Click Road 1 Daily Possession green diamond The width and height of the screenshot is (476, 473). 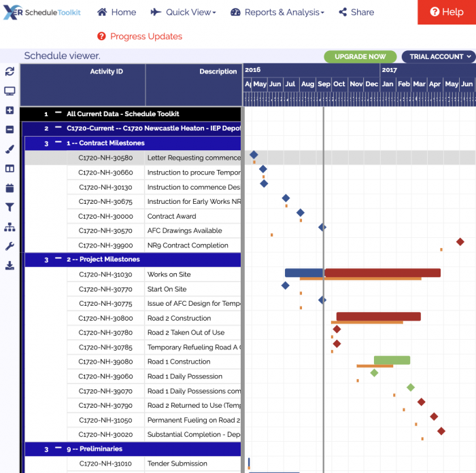pos(374,372)
